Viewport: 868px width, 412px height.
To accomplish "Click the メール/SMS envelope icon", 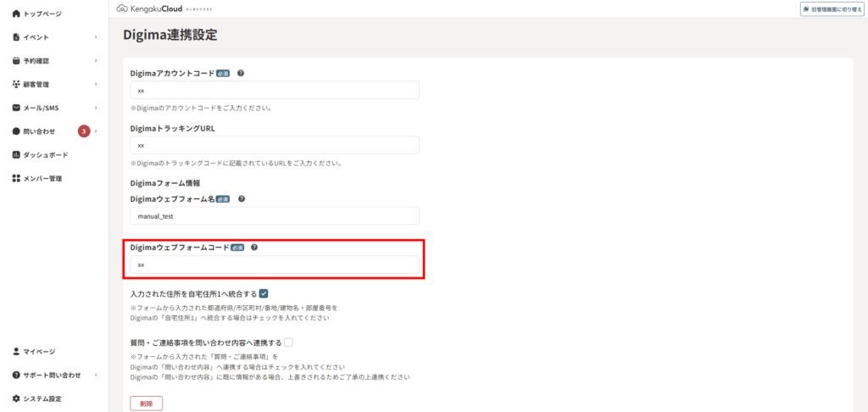I will 16,108.
